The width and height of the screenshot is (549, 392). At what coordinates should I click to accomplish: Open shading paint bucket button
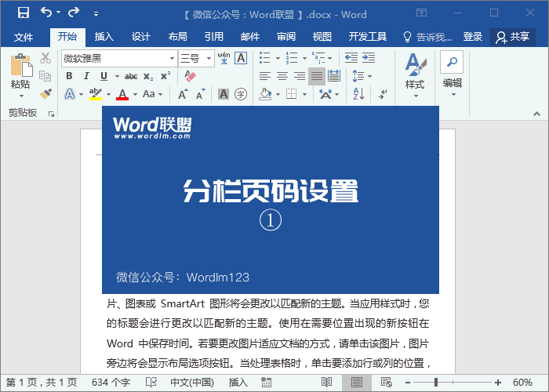coord(265,94)
